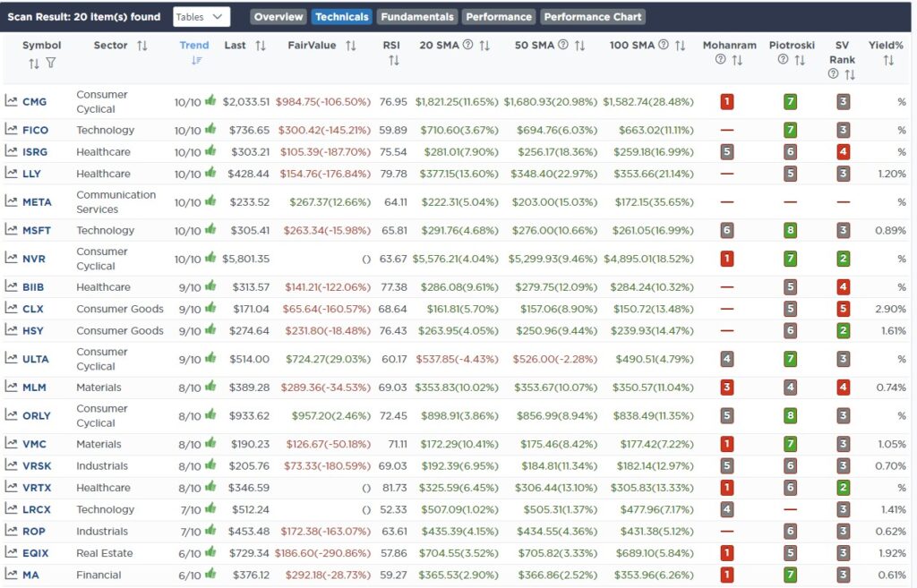Image resolution: width=917 pixels, height=588 pixels.
Task: Open the LRCX symbol link
Action: 36,509
